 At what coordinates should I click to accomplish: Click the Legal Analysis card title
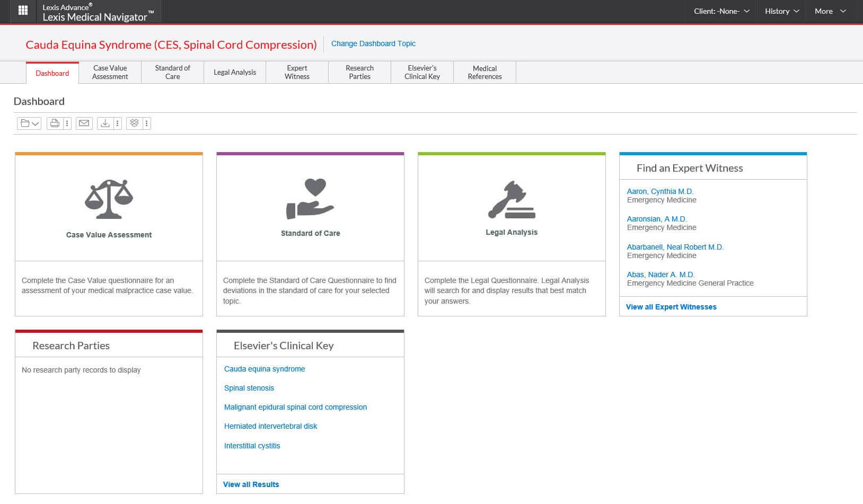(512, 232)
